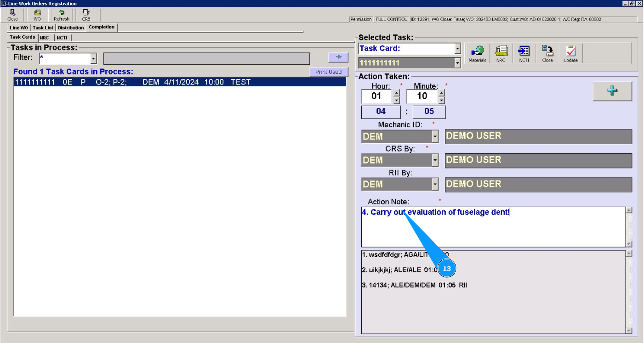Image resolution: width=644 pixels, height=343 pixels.
Task: Click the Filter text field
Action: coord(65,58)
